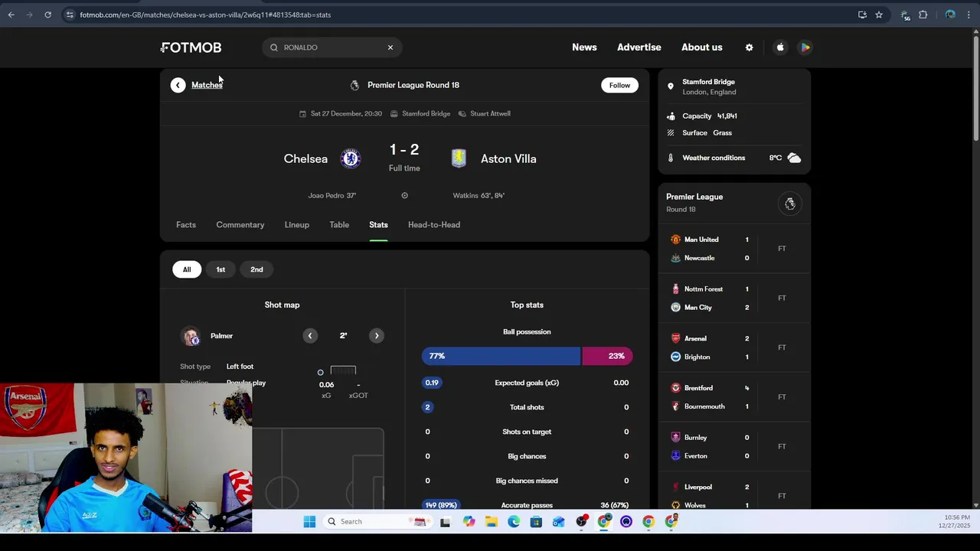Open the Chelsea team name
This screenshot has width=980, height=551.
coord(305,158)
